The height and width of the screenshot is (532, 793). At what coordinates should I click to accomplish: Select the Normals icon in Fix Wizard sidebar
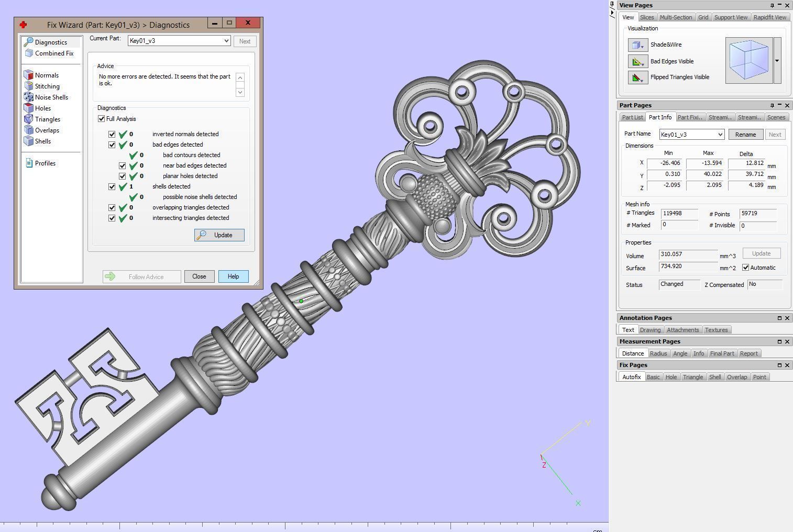(x=29, y=75)
